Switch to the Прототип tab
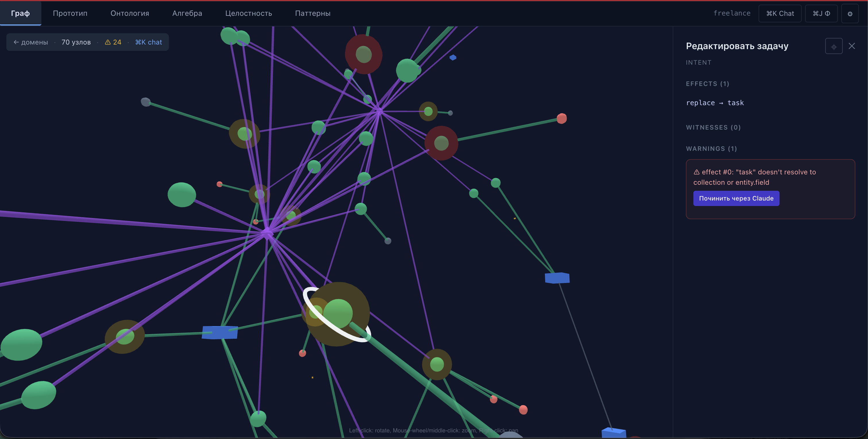Image resolution: width=868 pixels, height=439 pixels. point(70,14)
